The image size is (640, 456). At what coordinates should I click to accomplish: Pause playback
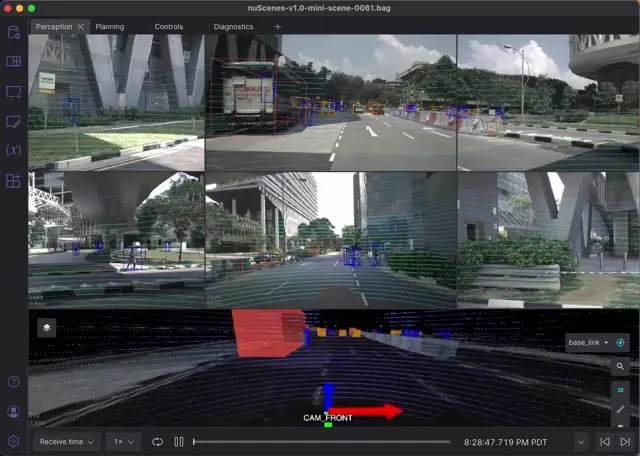point(179,441)
